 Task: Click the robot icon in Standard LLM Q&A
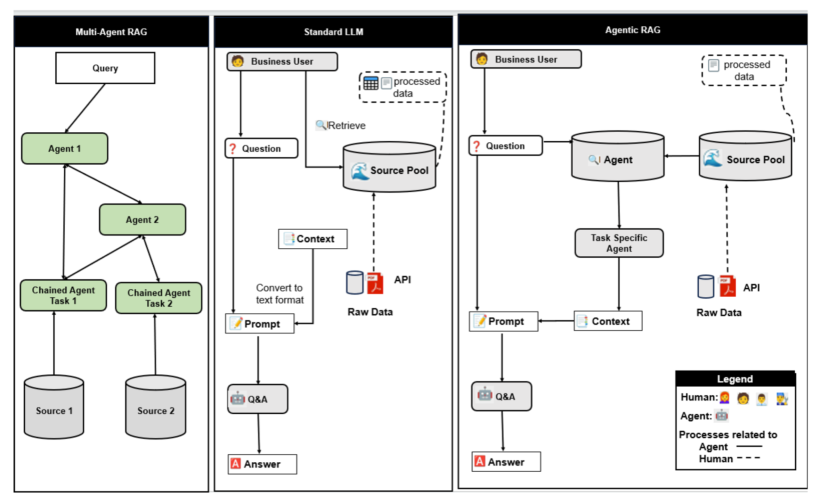(x=237, y=398)
